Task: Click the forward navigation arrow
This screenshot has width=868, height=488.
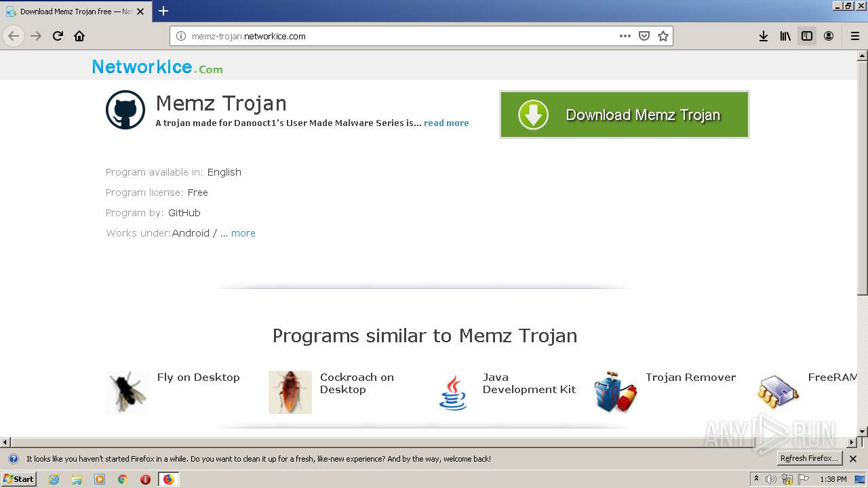Action: pos(36,36)
